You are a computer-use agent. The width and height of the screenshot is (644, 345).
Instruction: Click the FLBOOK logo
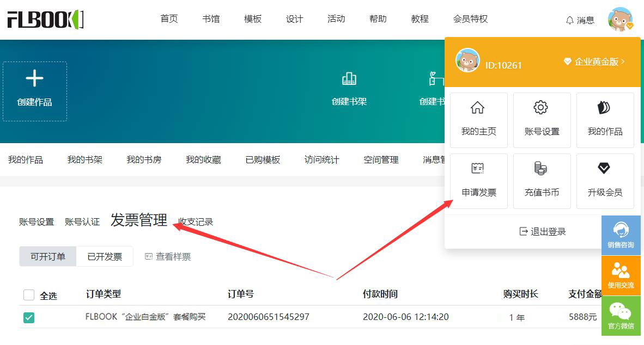[x=46, y=19]
